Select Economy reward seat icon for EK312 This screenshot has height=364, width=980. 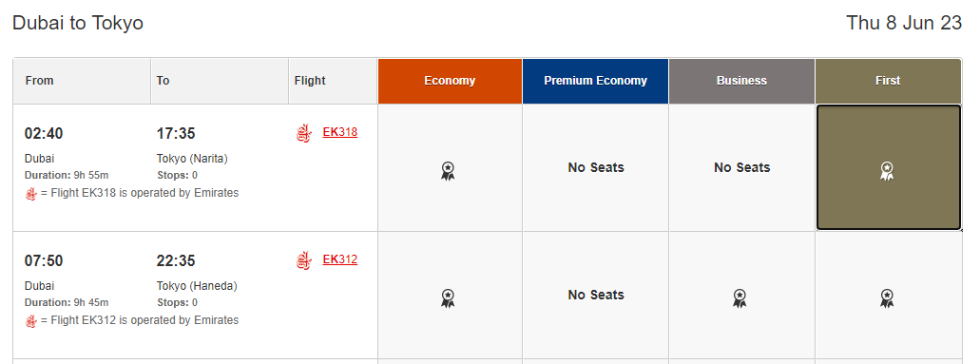coord(448,297)
